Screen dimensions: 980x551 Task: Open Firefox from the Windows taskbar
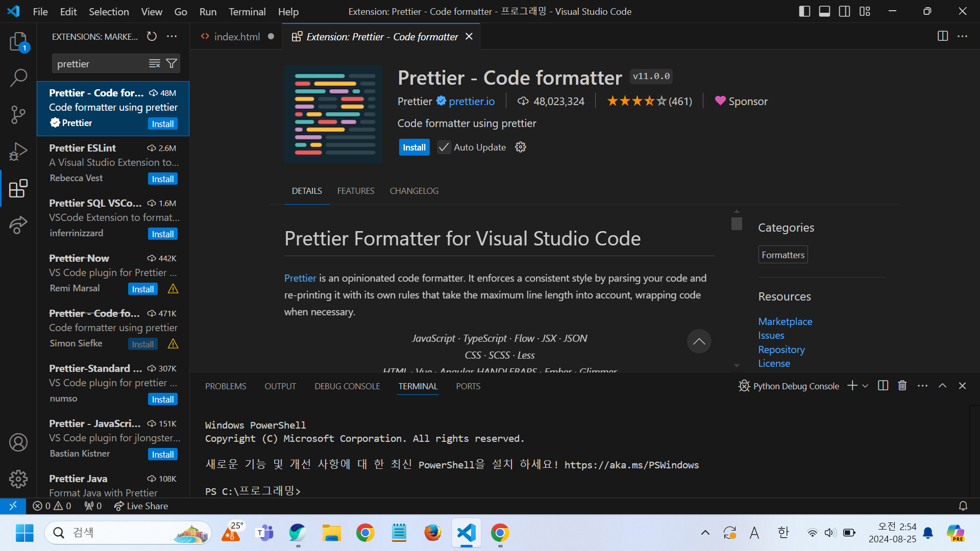pos(433,533)
